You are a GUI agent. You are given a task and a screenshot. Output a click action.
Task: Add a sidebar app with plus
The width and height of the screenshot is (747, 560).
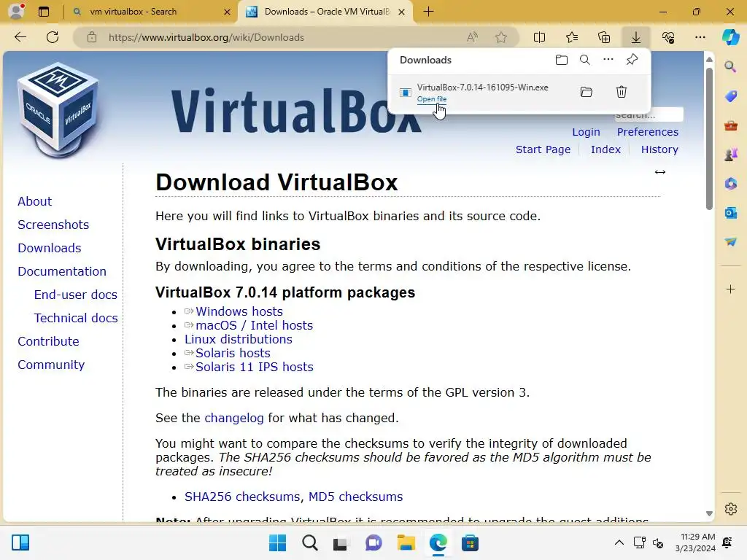730,289
